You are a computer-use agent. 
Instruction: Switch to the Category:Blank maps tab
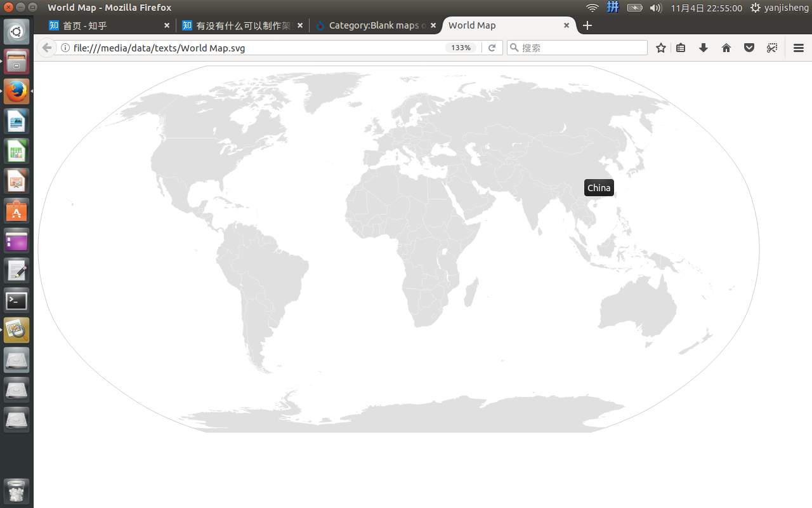click(376, 25)
